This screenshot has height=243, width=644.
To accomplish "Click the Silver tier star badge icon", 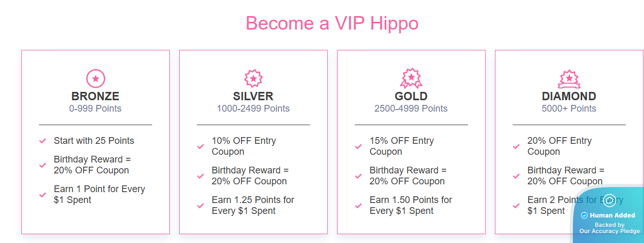I will [x=253, y=78].
